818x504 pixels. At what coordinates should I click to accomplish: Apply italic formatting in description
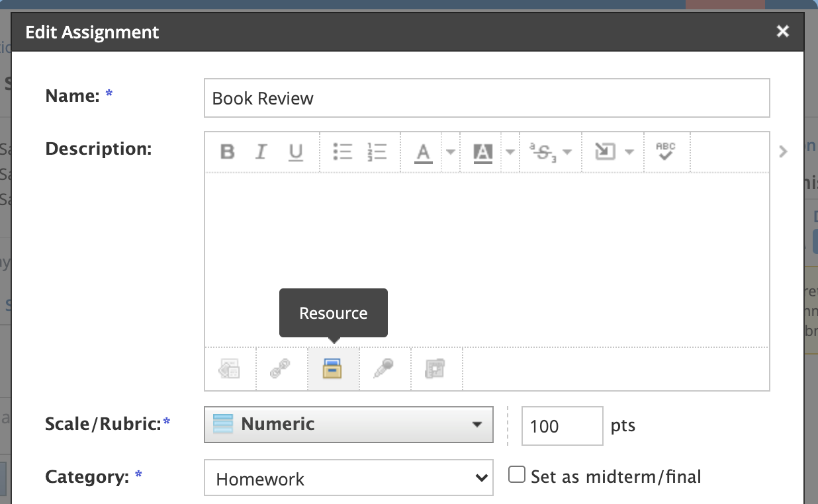[x=261, y=152]
